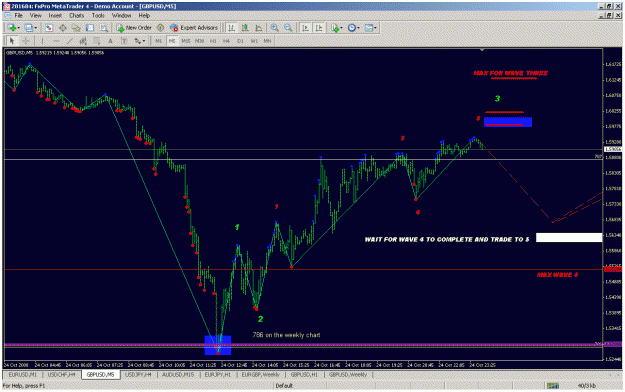The height and width of the screenshot is (392, 625).
Task: Switch to Candlestick chart display
Action: pyautogui.click(x=245, y=28)
